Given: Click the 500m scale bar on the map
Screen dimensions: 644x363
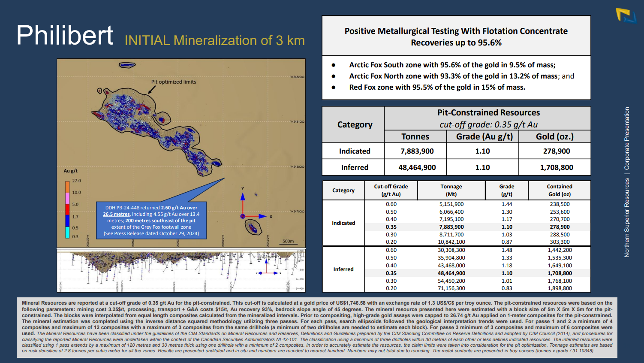Looking at the screenshot, I should tap(289, 242).
